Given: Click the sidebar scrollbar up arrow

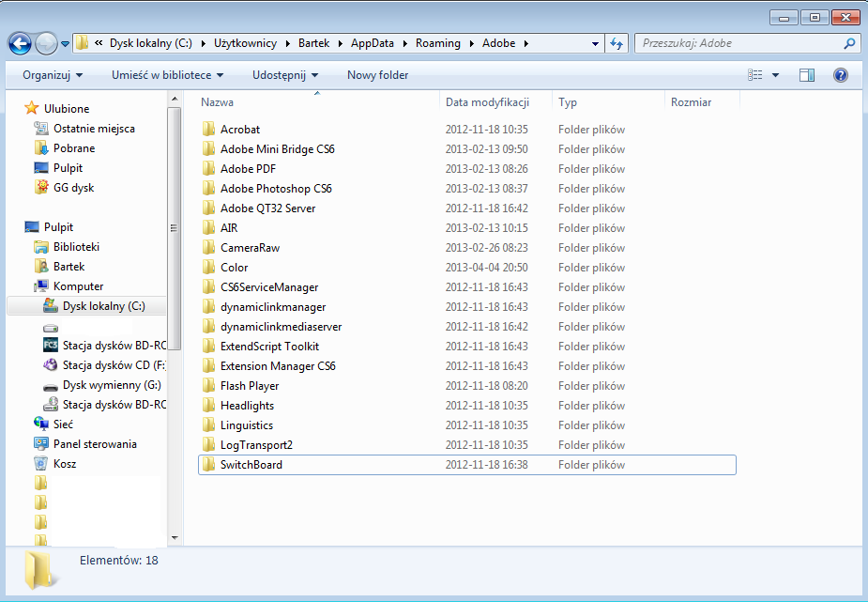Looking at the screenshot, I should coord(175,100).
